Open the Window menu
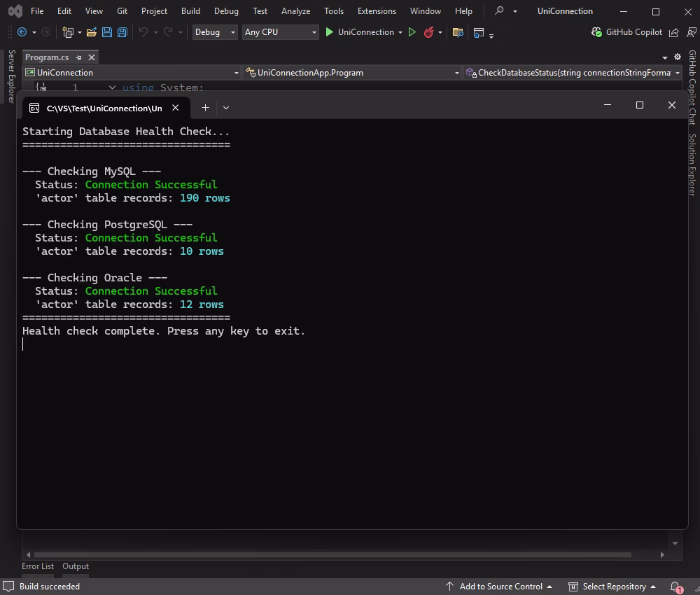Screen dimensions: 700x595 tap(426, 11)
